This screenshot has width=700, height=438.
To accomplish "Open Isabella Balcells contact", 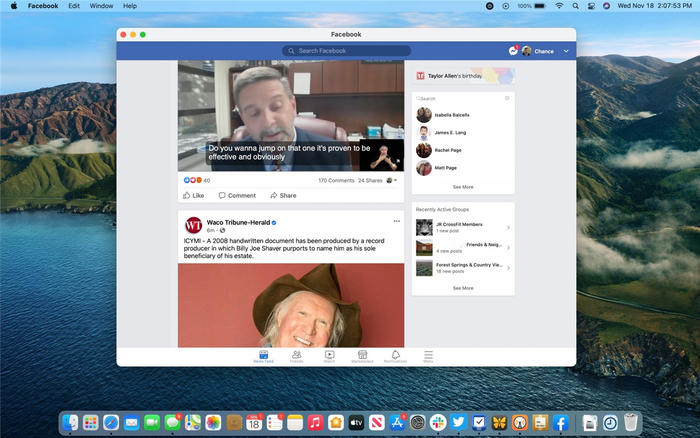I will [x=452, y=115].
